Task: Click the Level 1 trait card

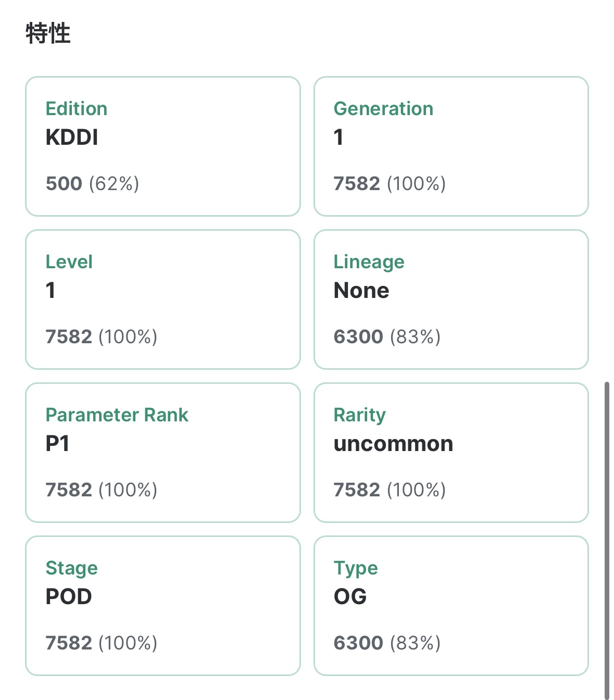Action: (x=162, y=299)
